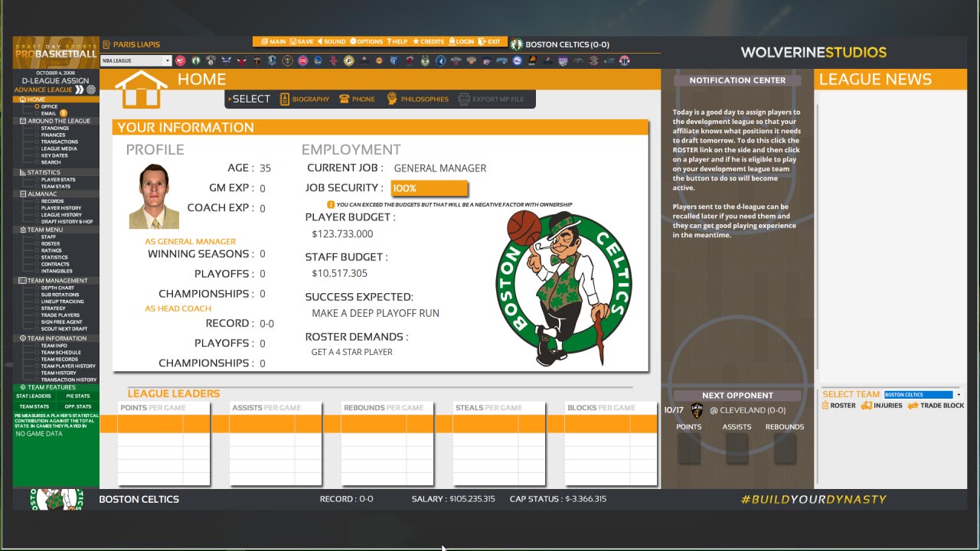Open the NBA LEAGUE dropdown
The image size is (980, 551).
pyautogui.click(x=136, y=60)
